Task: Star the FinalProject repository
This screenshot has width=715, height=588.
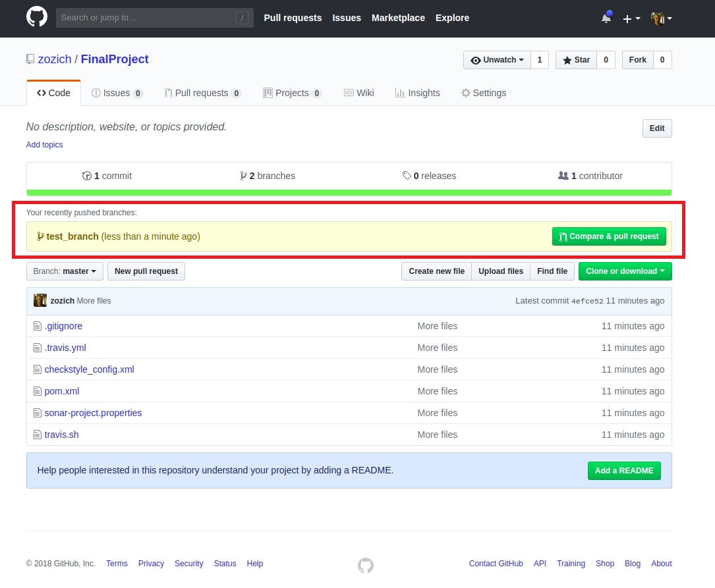Action: coord(576,60)
